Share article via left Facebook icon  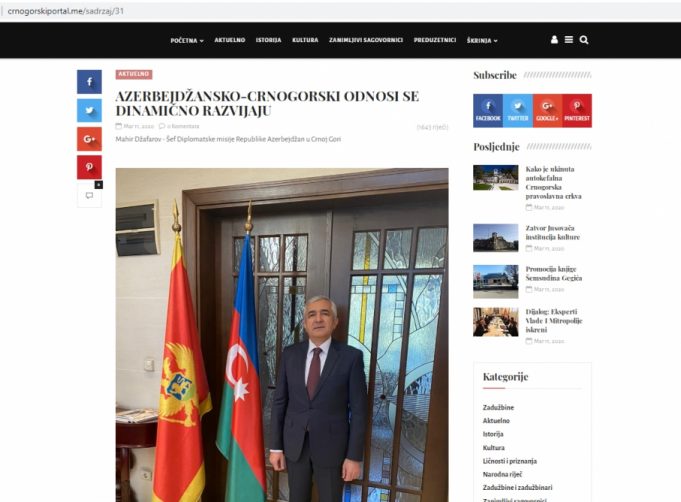(x=89, y=82)
